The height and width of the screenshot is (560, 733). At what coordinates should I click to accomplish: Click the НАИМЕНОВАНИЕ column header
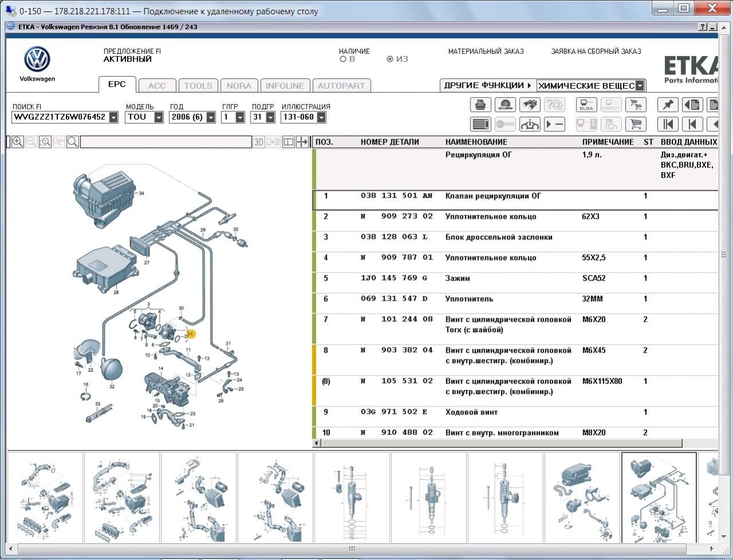point(476,142)
